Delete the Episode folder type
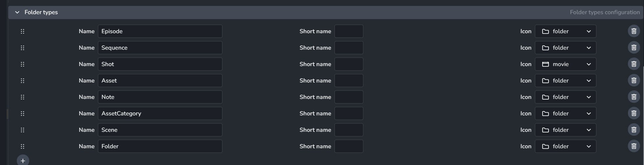The height and width of the screenshot is (165, 644). tap(634, 31)
